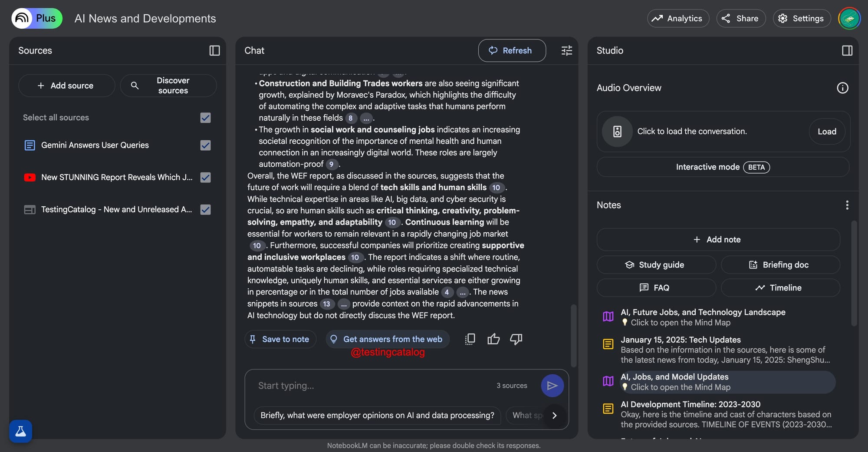Viewport: 868px width, 452px height.
Task: Open the AI, Jobs, and Model Updates mind map
Action: tap(718, 382)
